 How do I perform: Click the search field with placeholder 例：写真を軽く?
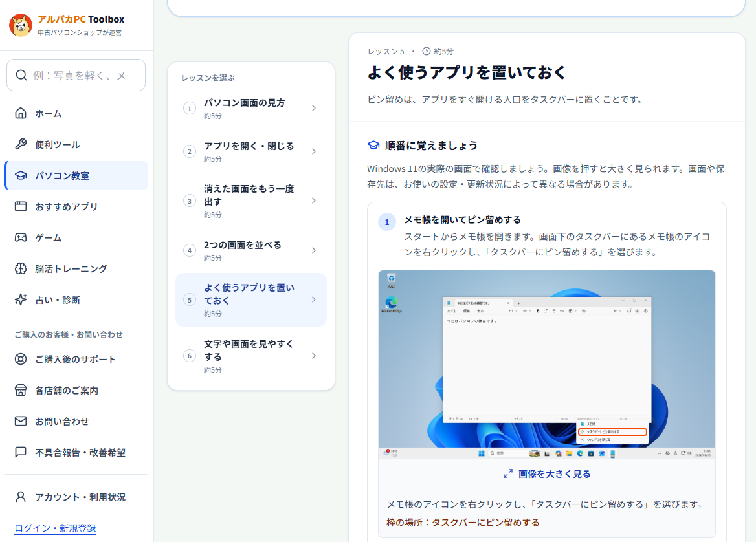click(x=76, y=75)
